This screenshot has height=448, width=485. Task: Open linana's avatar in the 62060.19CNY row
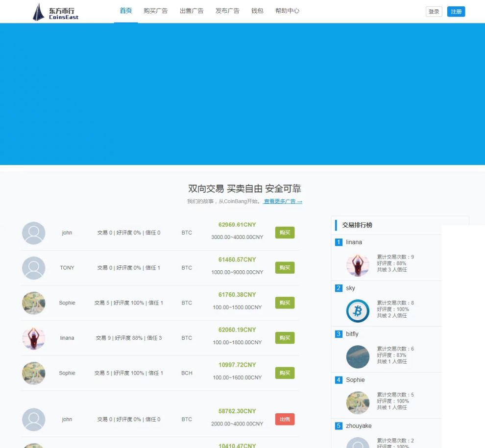pos(34,338)
